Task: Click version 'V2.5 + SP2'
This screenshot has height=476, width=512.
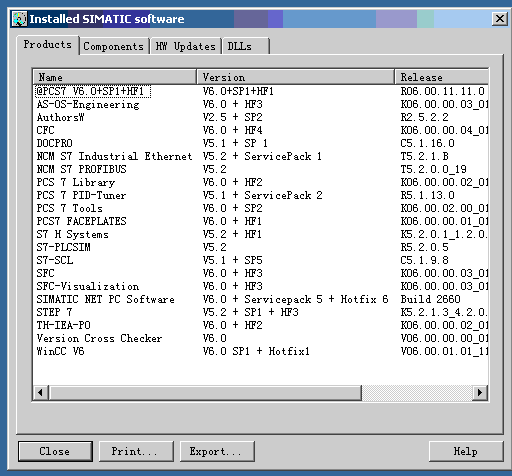Action: (232, 117)
